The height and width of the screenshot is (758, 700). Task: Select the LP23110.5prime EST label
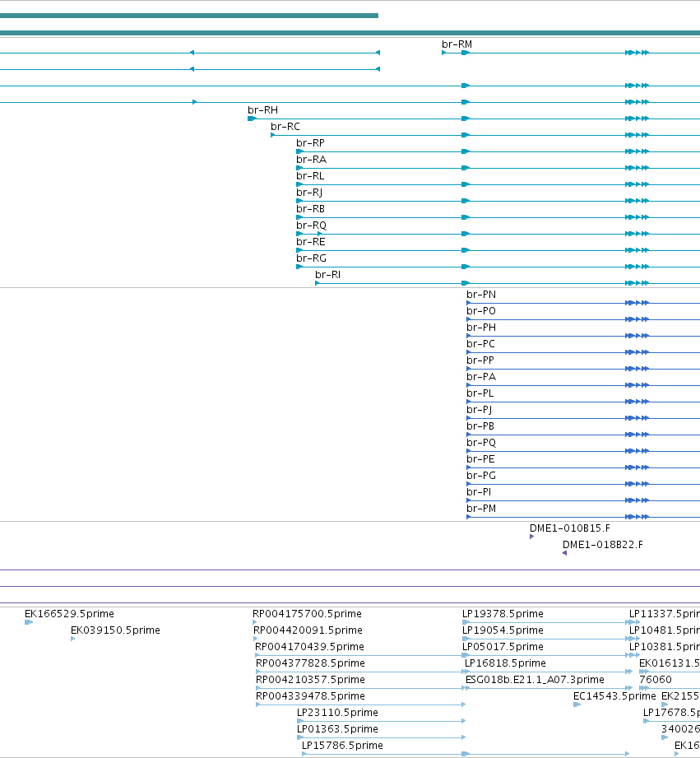[338, 713]
